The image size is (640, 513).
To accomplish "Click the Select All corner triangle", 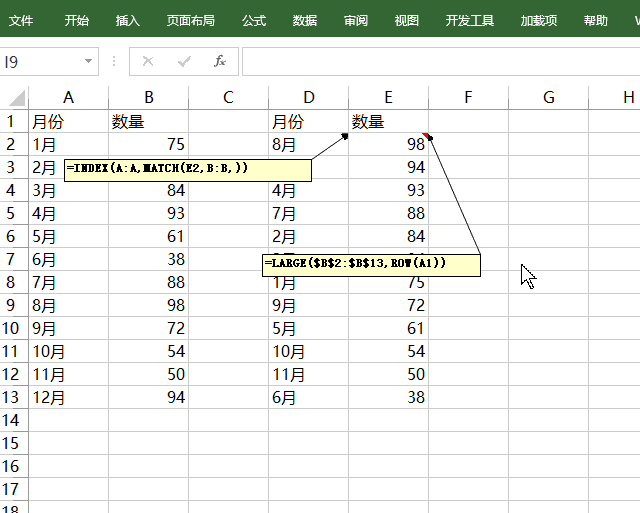I will [16, 98].
